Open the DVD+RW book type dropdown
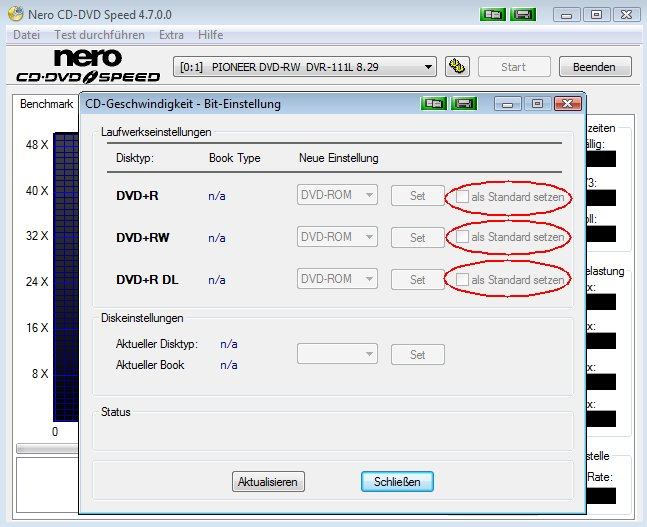The width and height of the screenshot is (647, 527). (x=337, y=237)
